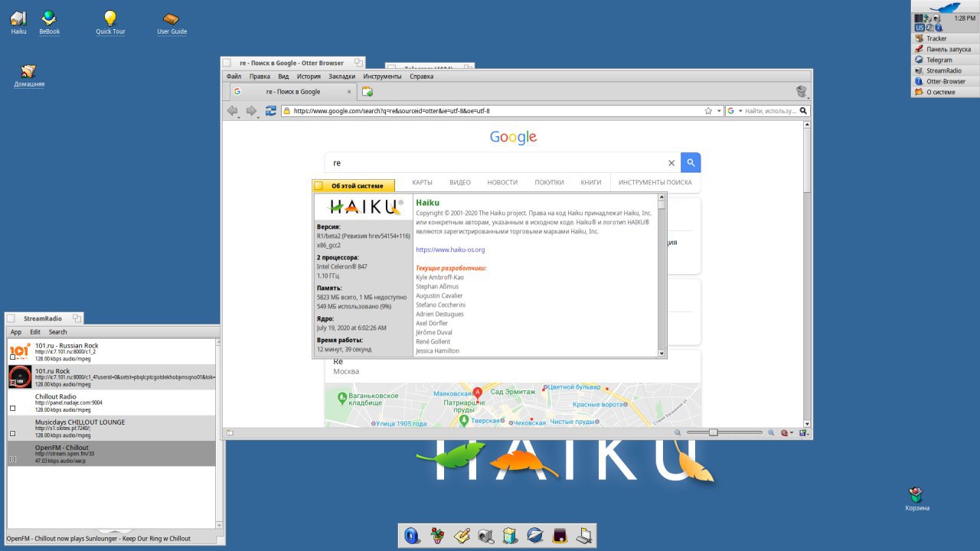Go forward in Otter Browser
This screenshot has width=980, height=551.
(x=250, y=111)
